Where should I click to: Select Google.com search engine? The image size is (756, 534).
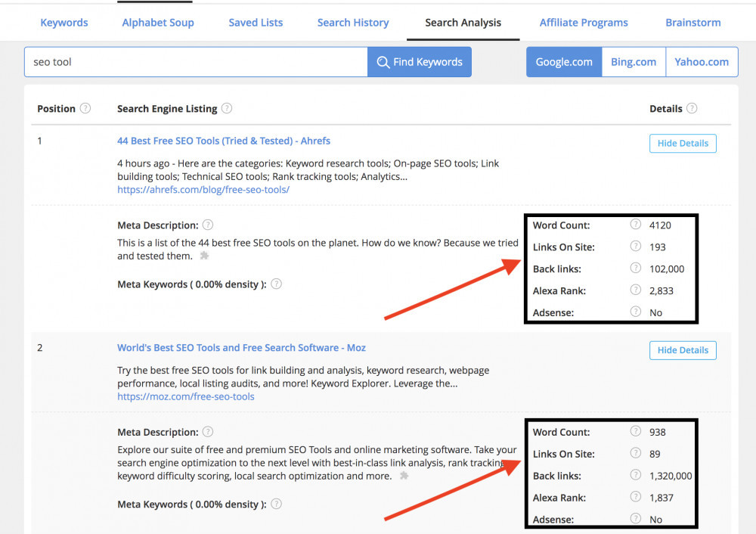[x=564, y=62]
